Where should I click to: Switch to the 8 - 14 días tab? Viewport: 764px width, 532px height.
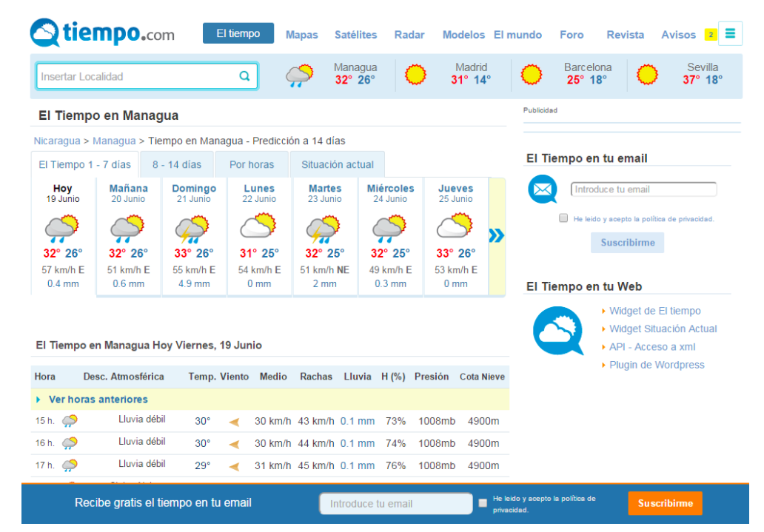(176, 164)
